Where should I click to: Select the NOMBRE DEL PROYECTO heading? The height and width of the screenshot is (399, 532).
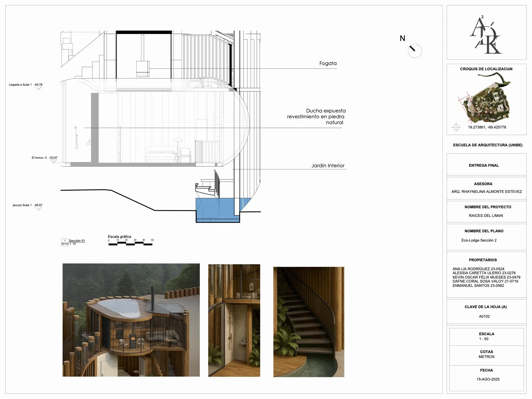[488, 207]
